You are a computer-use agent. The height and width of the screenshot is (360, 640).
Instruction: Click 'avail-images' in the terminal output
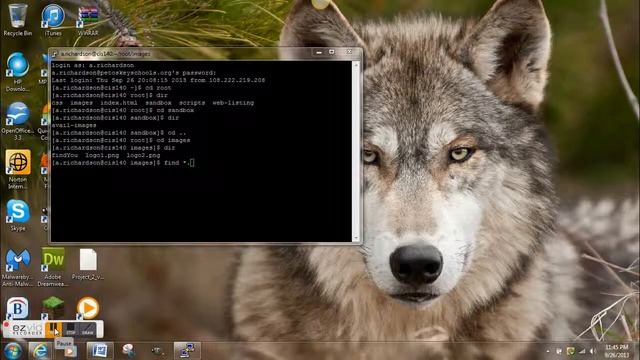74,125
